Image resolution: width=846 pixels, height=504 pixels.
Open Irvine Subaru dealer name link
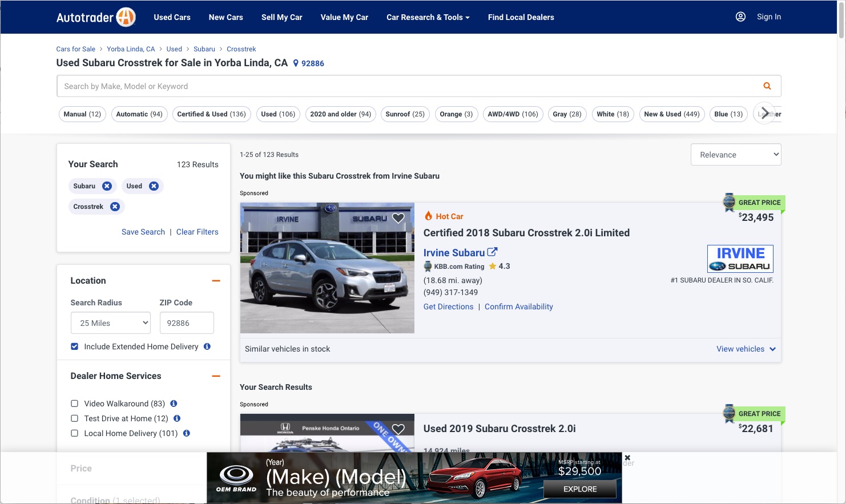tap(454, 252)
